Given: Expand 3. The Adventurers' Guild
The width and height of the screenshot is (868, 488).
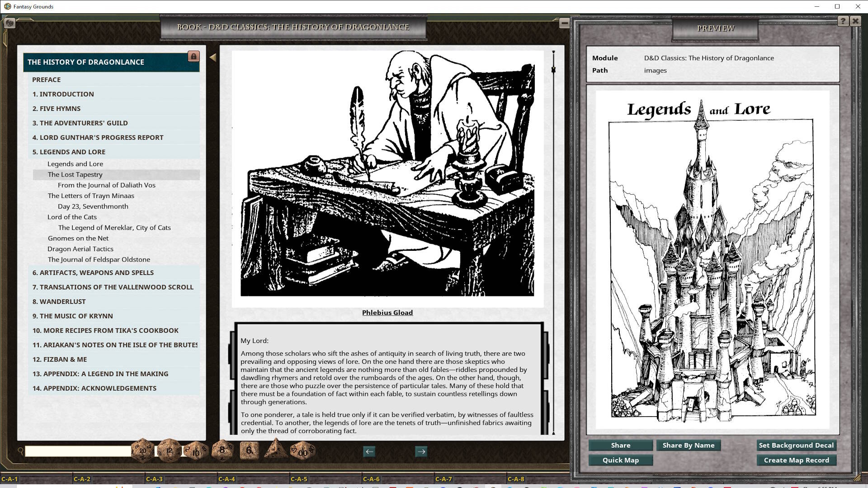Looking at the screenshot, I should click(x=113, y=123).
